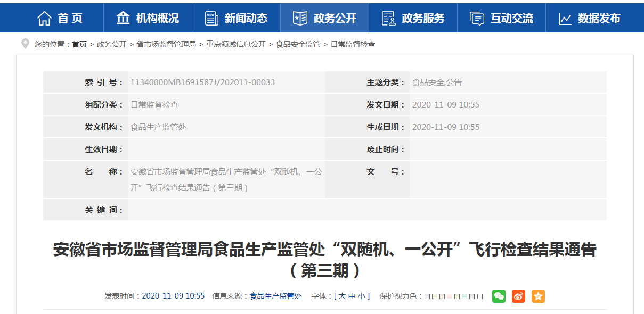This screenshot has width=644, height=314.
Task: Click 食品生产监管处 in the 发文机构 row
Action: coord(158,127)
